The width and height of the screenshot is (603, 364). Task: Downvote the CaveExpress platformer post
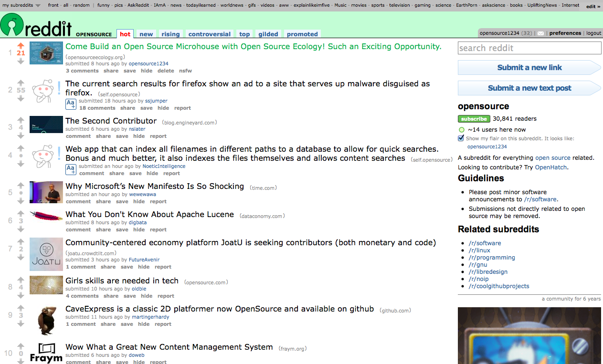21,323
